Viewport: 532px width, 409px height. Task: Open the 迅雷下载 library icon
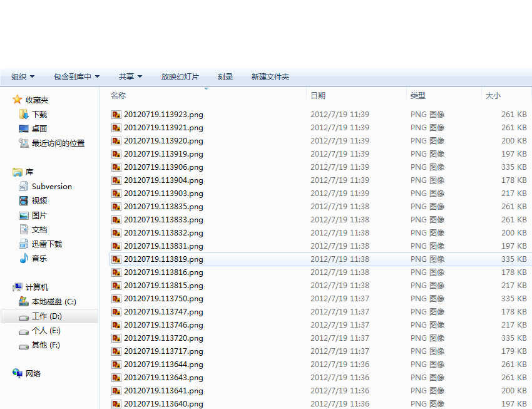tap(24, 244)
